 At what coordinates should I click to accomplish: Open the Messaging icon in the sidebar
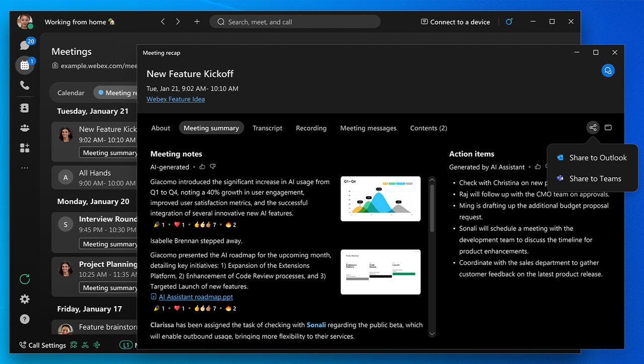tap(24, 45)
